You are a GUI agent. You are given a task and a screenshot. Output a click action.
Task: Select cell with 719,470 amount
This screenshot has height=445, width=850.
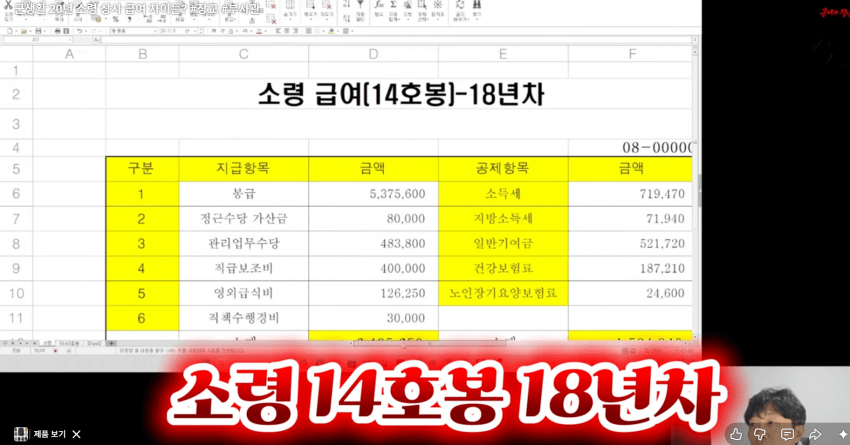630,194
